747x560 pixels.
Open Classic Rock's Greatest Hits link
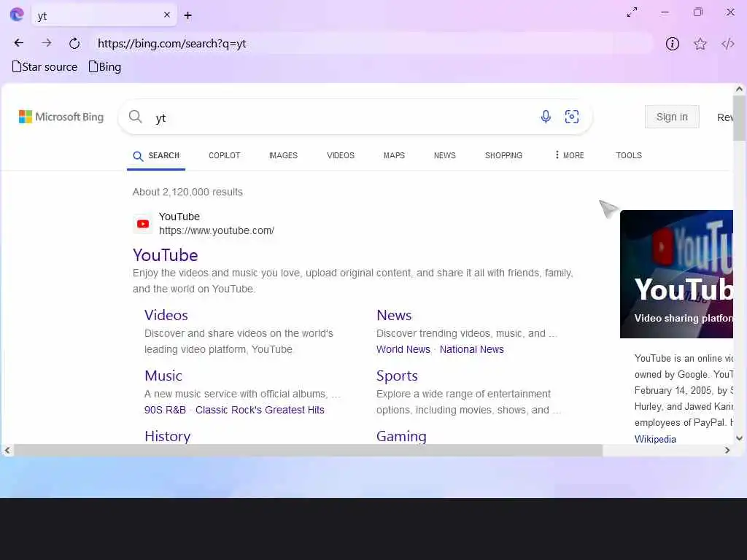click(260, 410)
